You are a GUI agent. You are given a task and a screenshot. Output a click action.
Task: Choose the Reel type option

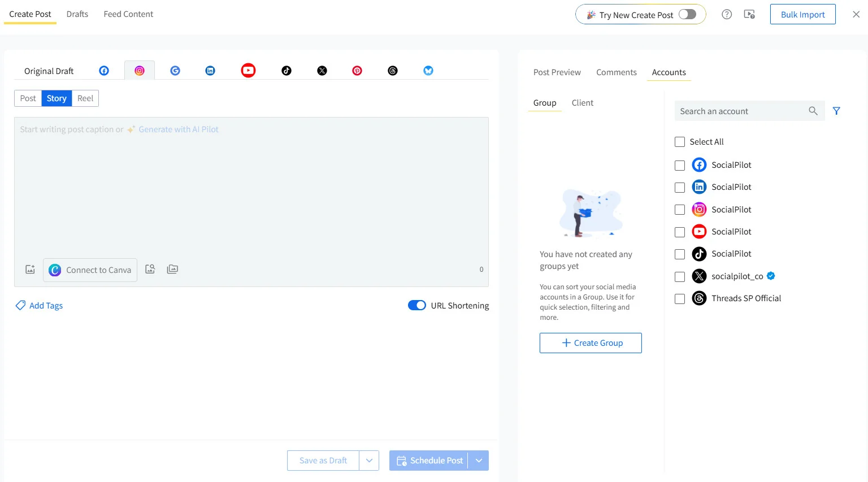[x=85, y=98]
